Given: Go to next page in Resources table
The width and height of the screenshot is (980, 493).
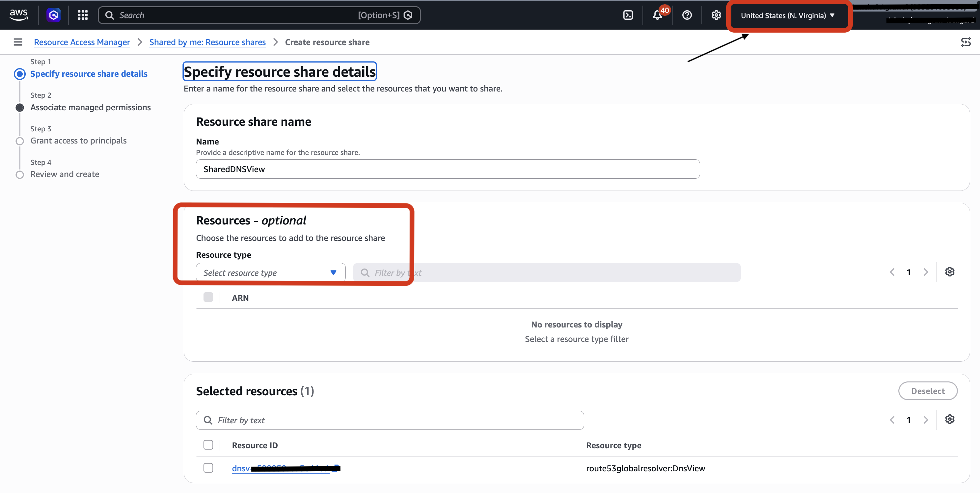Looking at the screenshot, I should click(x=926, y=272).
